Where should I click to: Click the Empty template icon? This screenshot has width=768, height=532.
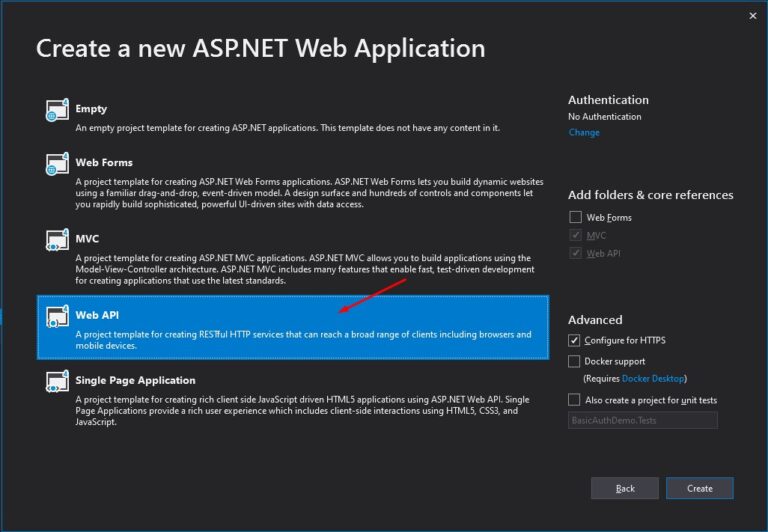pyautogui.click(x=57, y=110)
